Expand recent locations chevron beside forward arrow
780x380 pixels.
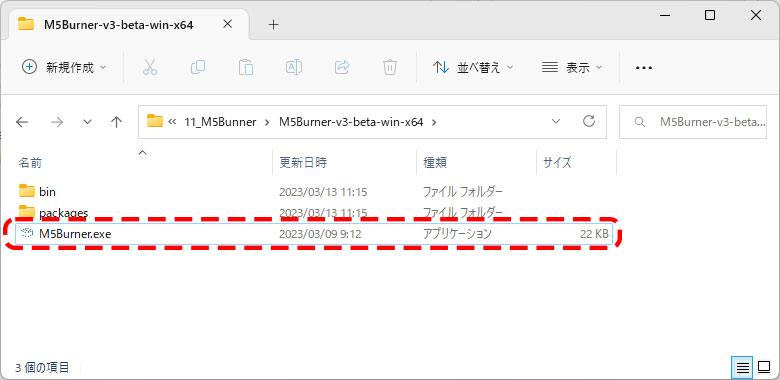click(x=88, y=122)
